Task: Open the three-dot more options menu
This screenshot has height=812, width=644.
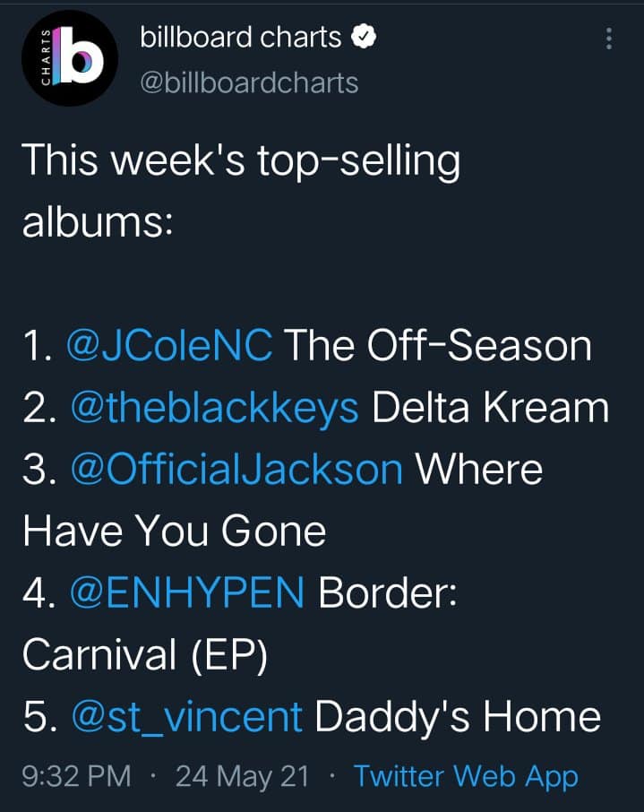Action: click(x=609, y=39)
